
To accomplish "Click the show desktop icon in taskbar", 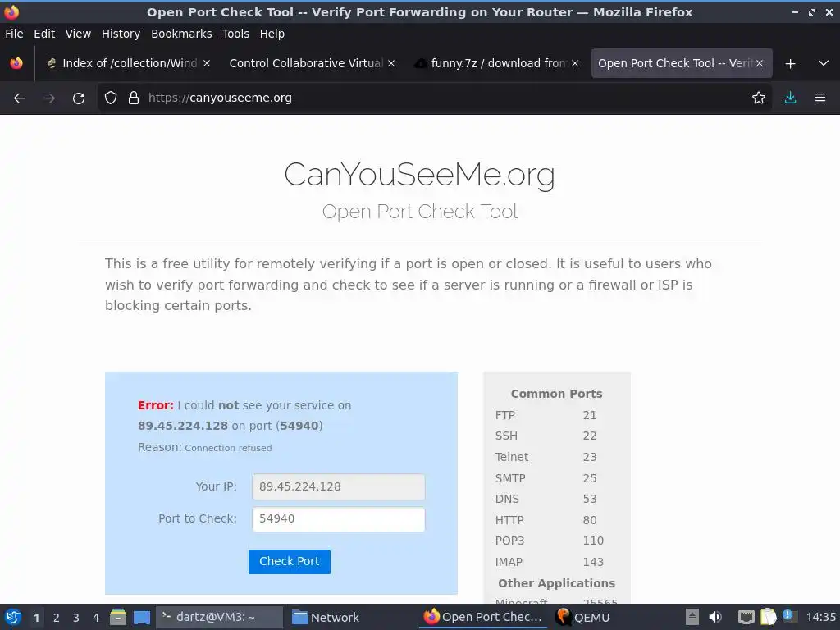I will pos(142,617).
